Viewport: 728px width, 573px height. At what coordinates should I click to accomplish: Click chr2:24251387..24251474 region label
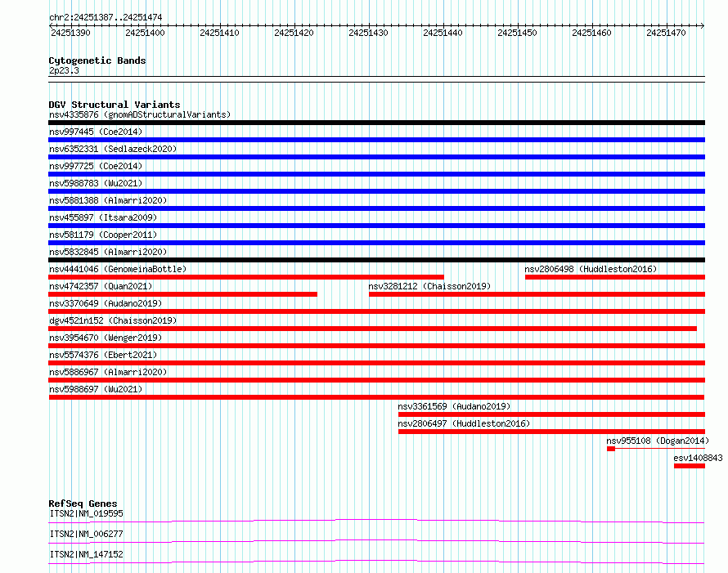(x=106, y=17)
